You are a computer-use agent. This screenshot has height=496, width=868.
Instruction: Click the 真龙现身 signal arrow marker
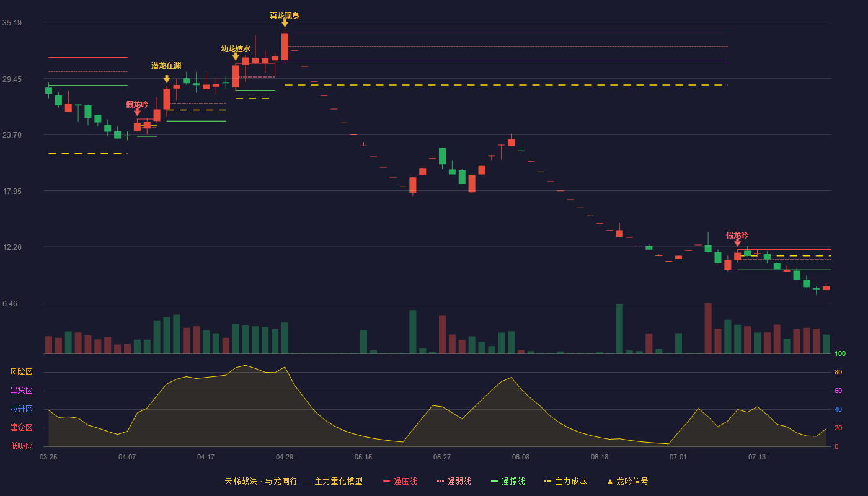(285, 24)
